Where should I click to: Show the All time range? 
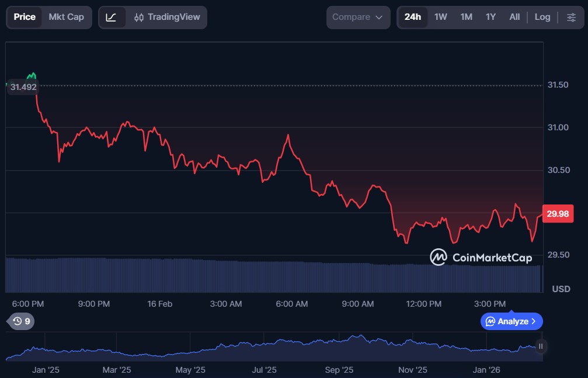coord(514,18)
